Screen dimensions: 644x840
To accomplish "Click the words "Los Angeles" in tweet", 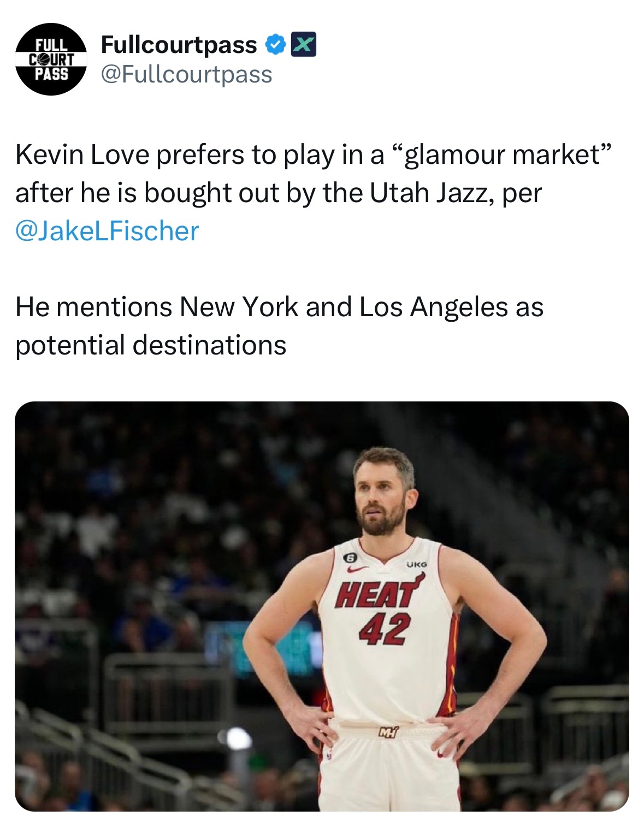I will pyautogui.click(x=434, y=307).
